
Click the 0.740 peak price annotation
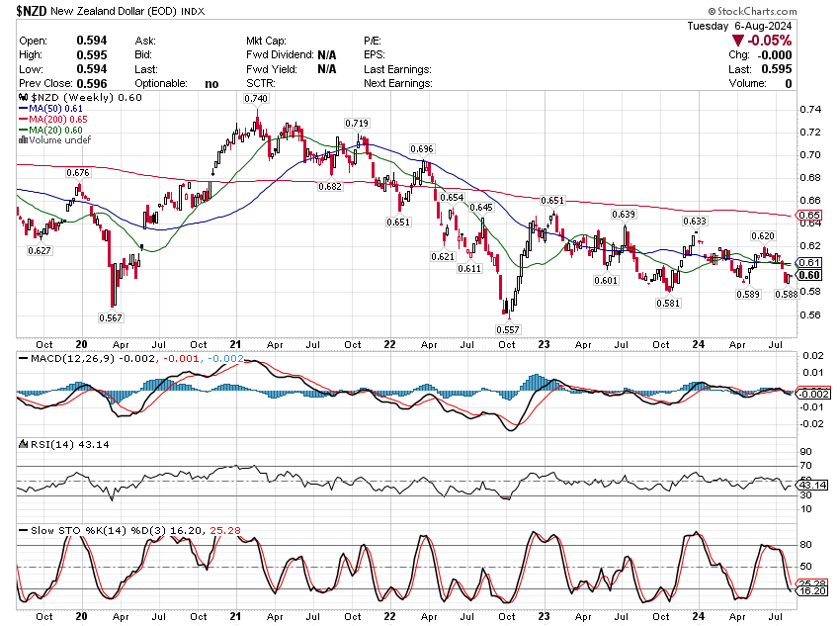(x=255, y=99)
